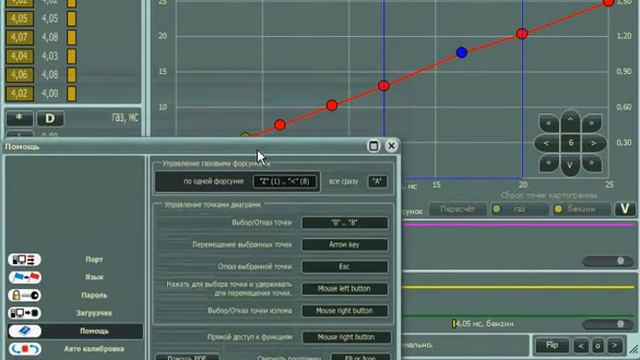Select the red chart point near value 10
Viewport: 640px width, 360px height.
(332, 105)
